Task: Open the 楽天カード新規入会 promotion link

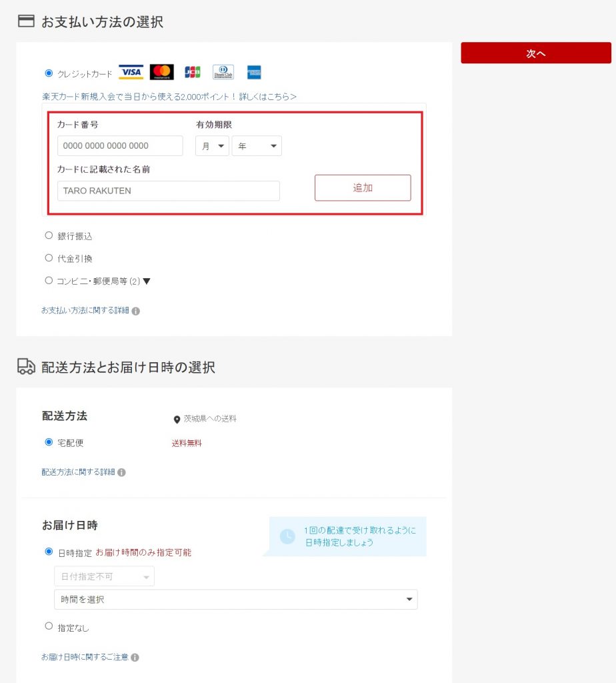Action: pos(169,97)
